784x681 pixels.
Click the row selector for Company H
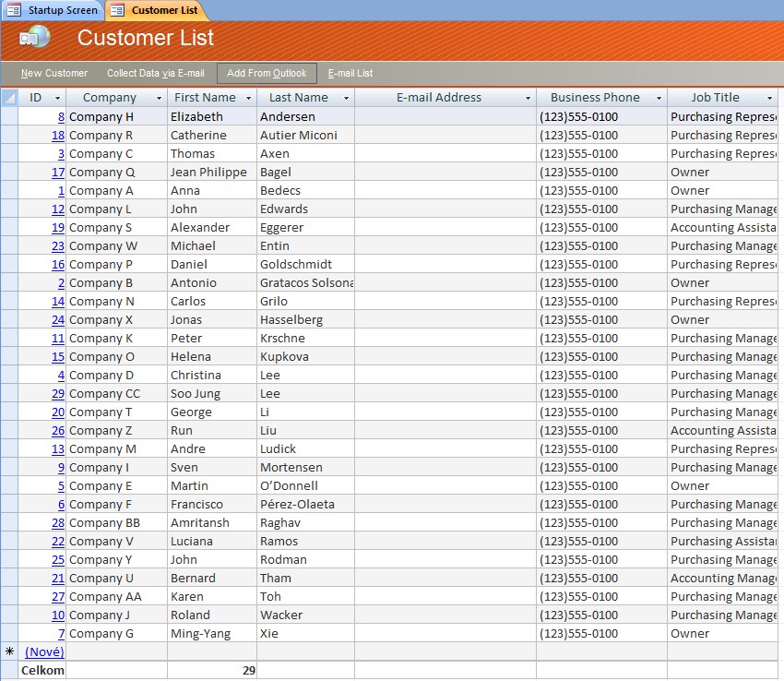pos(9,116)
